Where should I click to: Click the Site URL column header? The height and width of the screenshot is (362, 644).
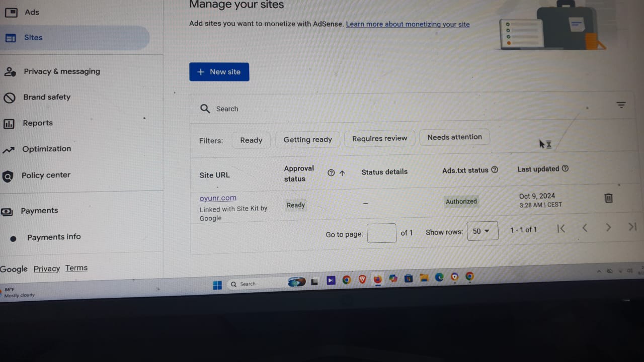(214, 175)
